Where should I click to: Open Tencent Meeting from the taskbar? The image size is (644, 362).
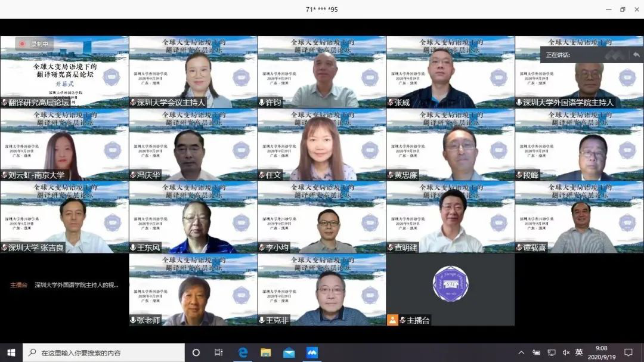pos(312,352)
